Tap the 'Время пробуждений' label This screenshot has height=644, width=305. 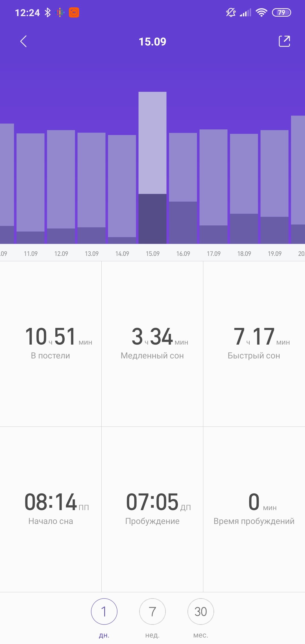tap(254, 521)
